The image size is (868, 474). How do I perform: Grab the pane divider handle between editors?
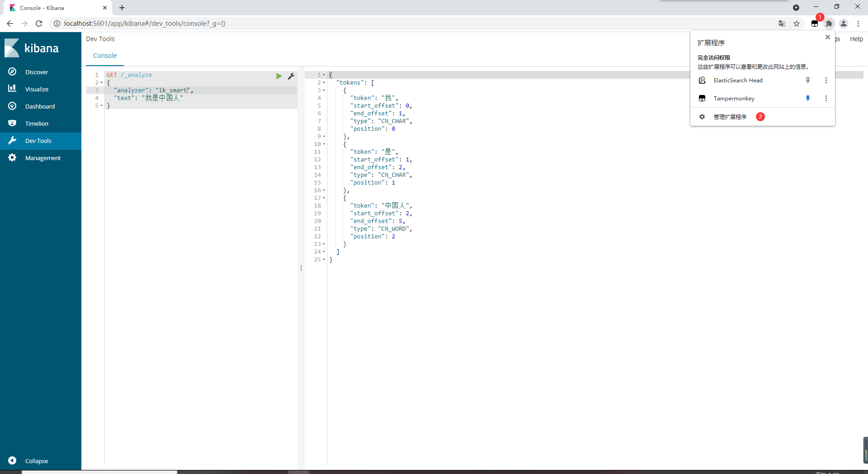pos(301,268)
